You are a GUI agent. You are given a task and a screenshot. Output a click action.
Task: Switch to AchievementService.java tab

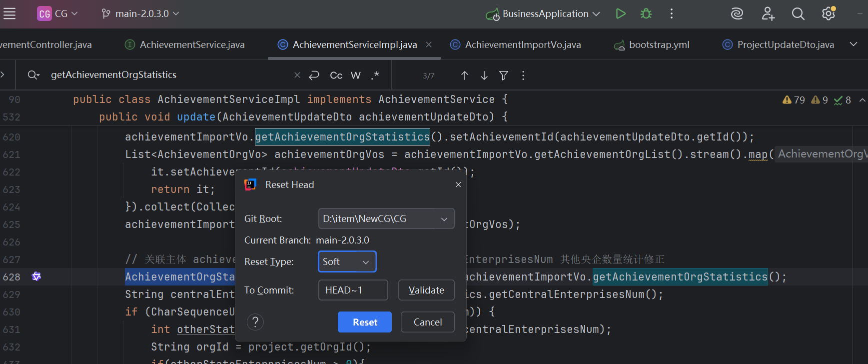coord(185,45)
